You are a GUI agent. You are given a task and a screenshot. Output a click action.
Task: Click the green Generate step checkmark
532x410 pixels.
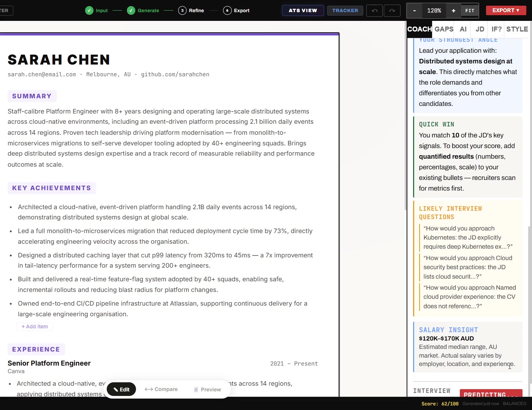pos(131,11)
